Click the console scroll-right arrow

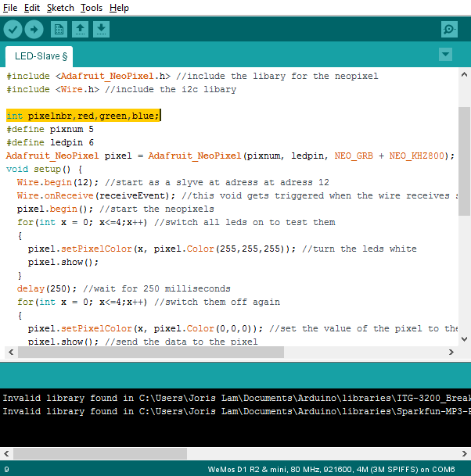pos(464,454)
